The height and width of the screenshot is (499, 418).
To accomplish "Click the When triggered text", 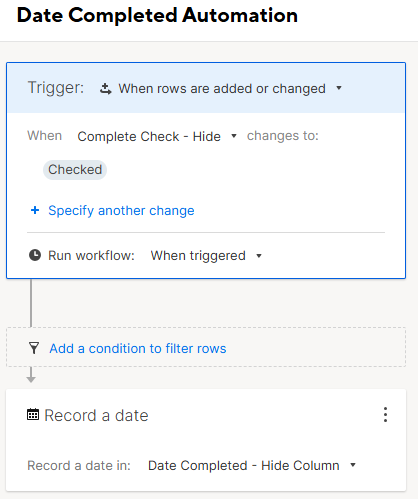I will [x=198, y=256].
